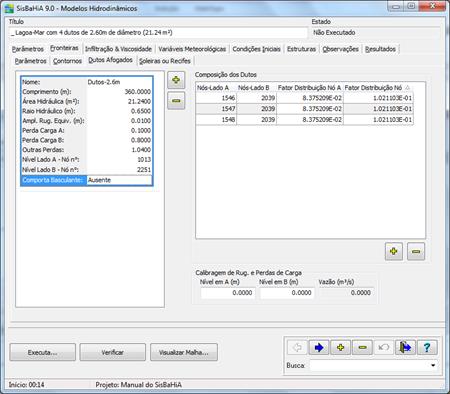
Task: Open help with the question mark icon
Action: tap(427, 348)
